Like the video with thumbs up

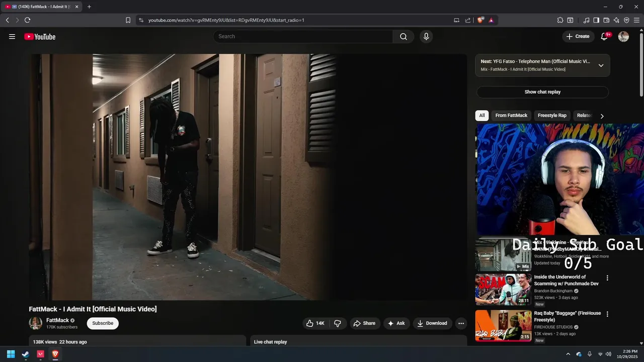pyautogui.click(x=315, y=323)
